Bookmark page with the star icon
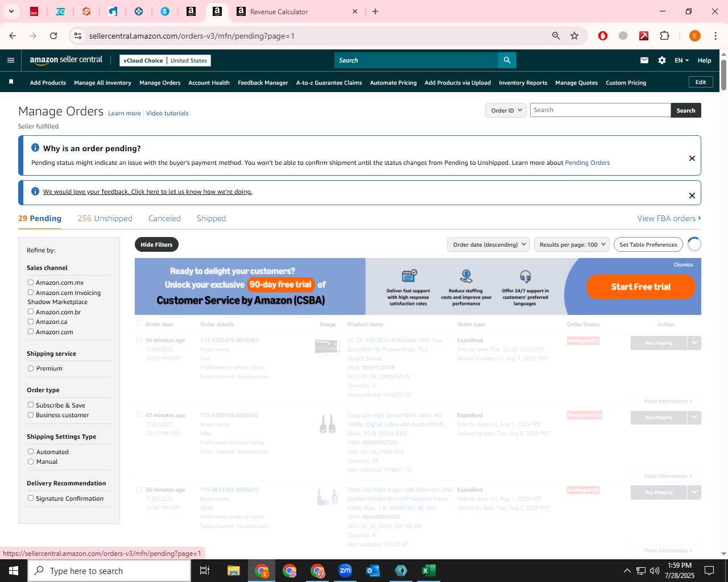This screenshot has width=728, height=582. [574, 36]
